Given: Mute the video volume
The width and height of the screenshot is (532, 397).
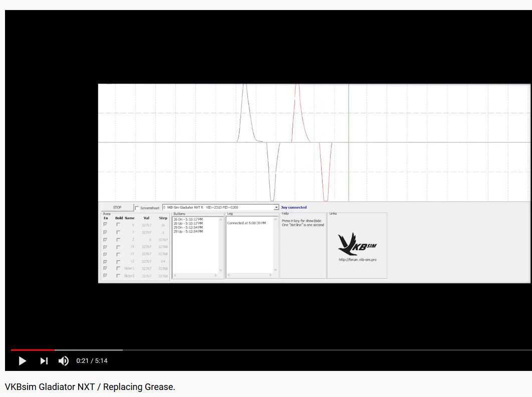Looking at the screenshot, I should coord(64,361).
